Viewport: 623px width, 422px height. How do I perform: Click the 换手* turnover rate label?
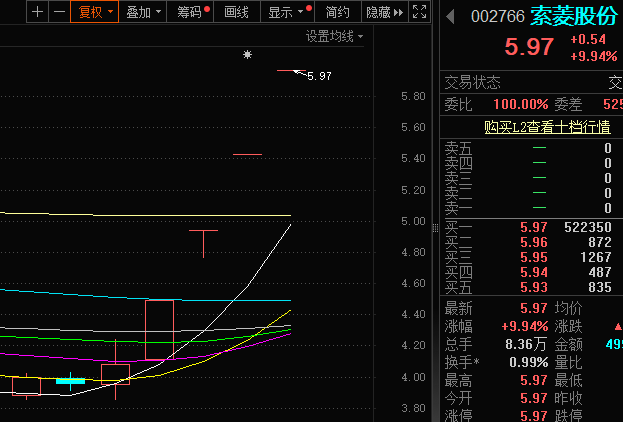462,362
